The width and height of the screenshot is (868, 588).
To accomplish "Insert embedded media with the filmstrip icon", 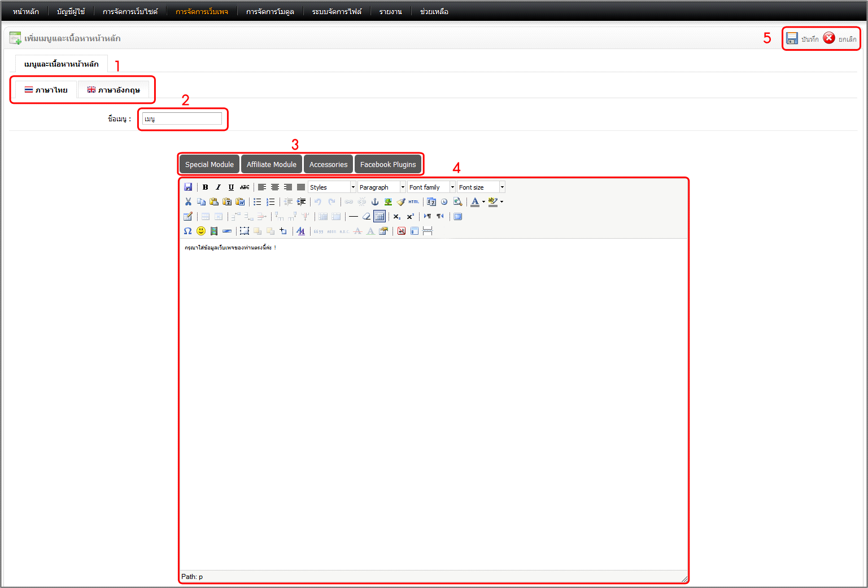I will point(214,231).
